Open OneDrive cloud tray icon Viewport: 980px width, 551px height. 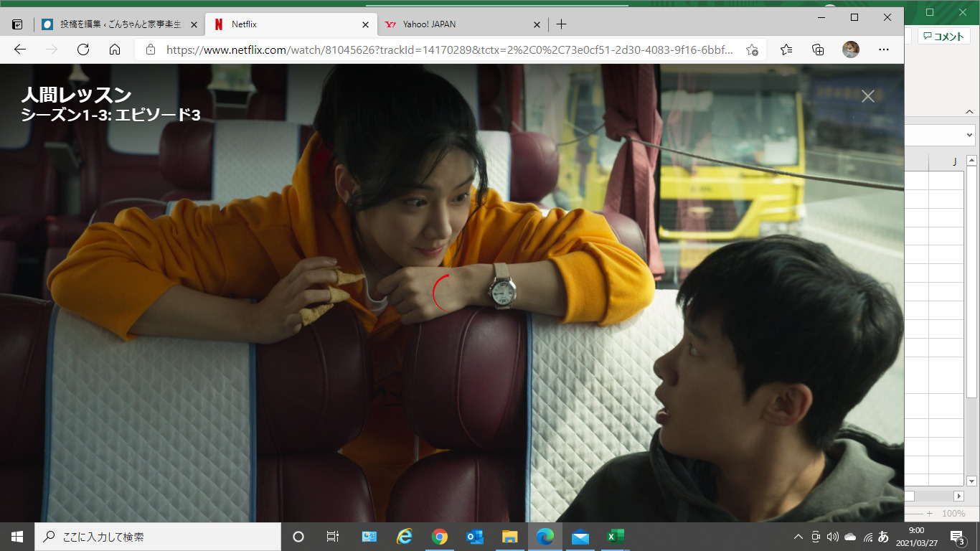850,537
